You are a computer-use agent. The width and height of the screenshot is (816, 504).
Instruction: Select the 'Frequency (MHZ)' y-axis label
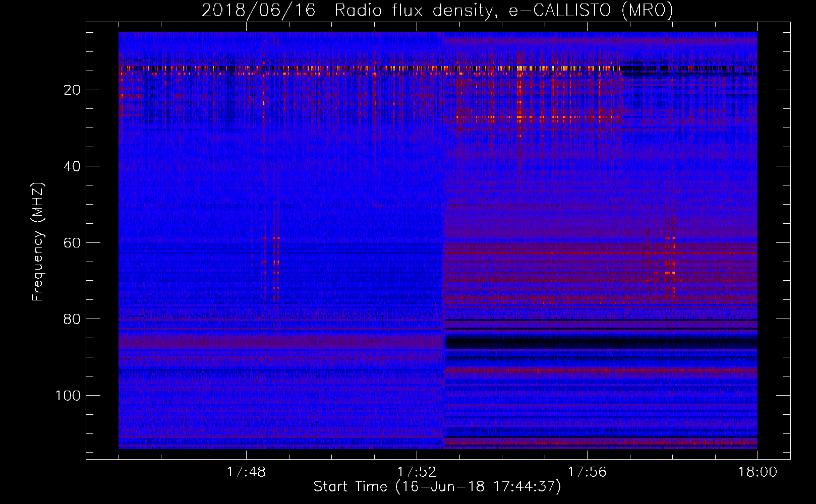pos(38,242)
